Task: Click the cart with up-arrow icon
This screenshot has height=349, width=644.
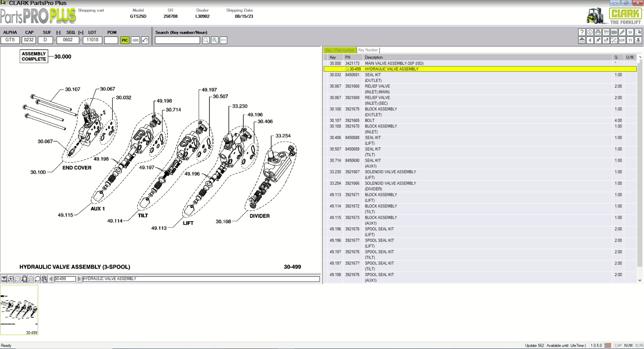Action: pos(606,40)
